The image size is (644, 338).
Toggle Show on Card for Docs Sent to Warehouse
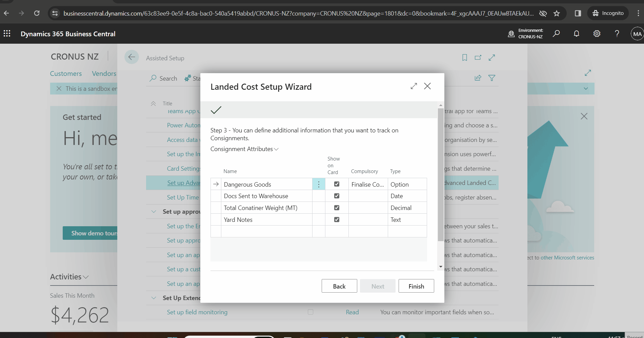[x=337, y=196]
